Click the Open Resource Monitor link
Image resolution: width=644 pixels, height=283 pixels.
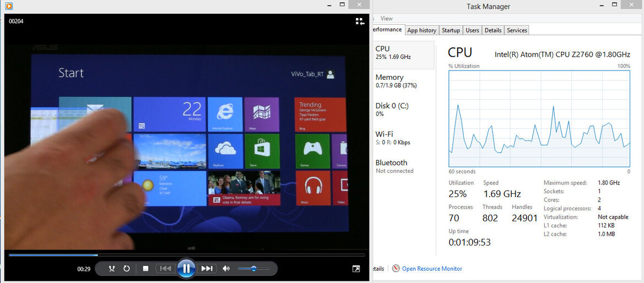(432, 269)
